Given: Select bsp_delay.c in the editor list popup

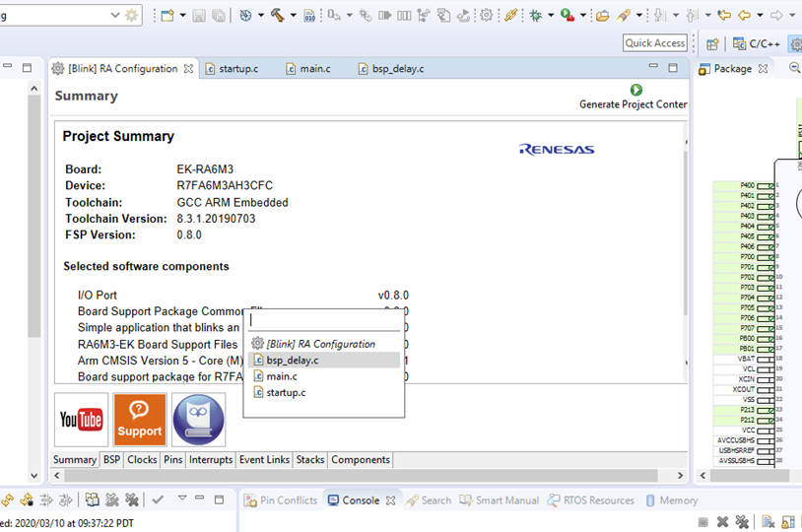Looking at the screenshot, I should [x=292, y=361].
